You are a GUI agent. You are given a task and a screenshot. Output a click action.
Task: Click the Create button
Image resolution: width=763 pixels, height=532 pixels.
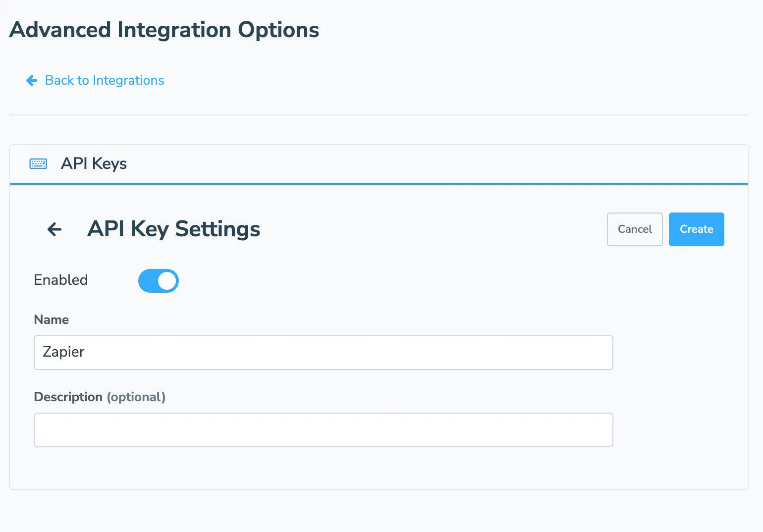(x=696, y=229)
